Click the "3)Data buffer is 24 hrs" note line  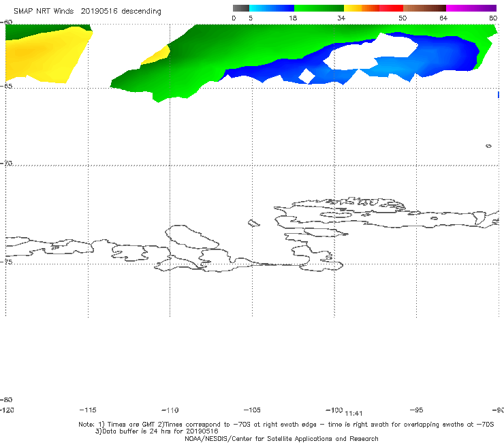click(x=157, y=431)
